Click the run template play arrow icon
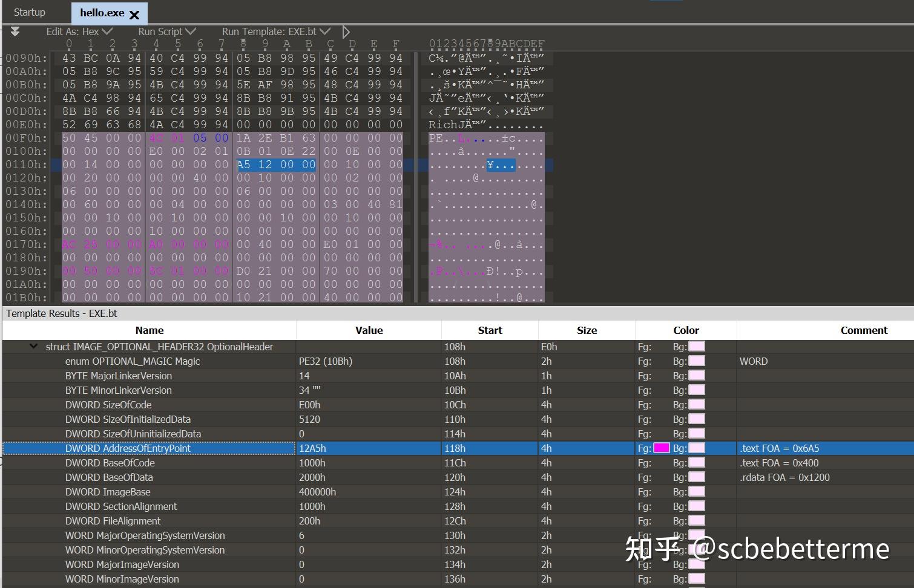This screenshot has width=914, height=588. [x=346, y=31]
